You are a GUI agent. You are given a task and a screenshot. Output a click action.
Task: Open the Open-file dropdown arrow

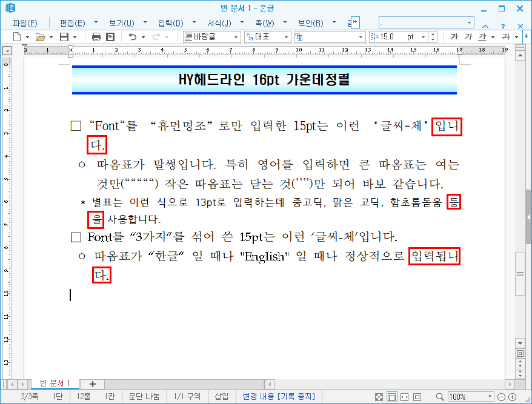pos(52,37)
